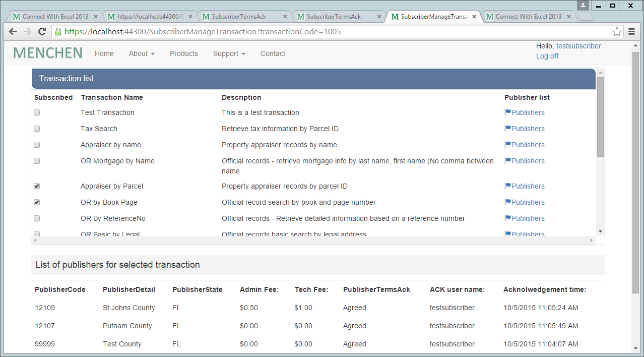
Task: Close the SubscriberManageTransaction tab
Action: pos(474,17)
